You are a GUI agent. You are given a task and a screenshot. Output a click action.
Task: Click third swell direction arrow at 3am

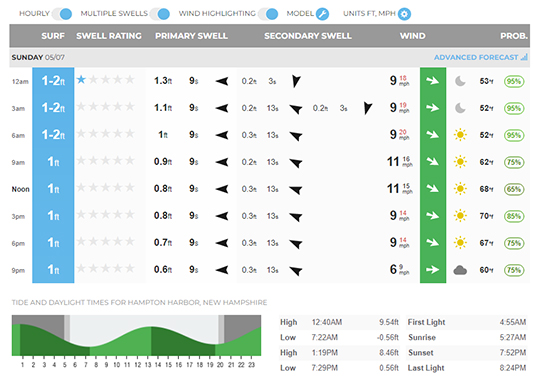point(367,108)
